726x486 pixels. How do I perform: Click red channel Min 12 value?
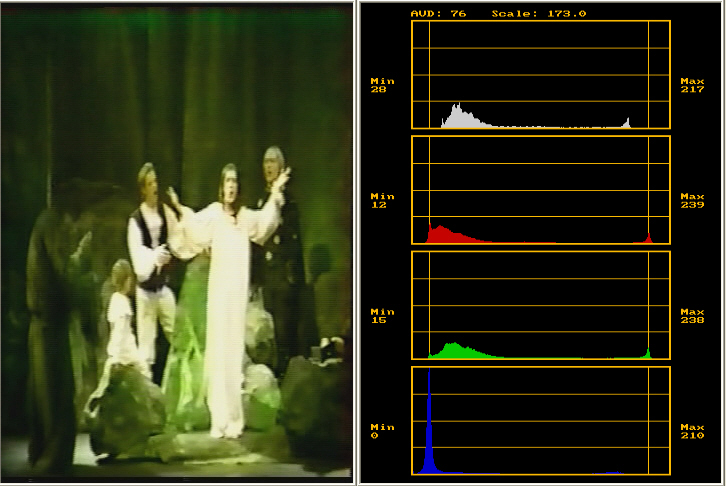tap(382, 200)
